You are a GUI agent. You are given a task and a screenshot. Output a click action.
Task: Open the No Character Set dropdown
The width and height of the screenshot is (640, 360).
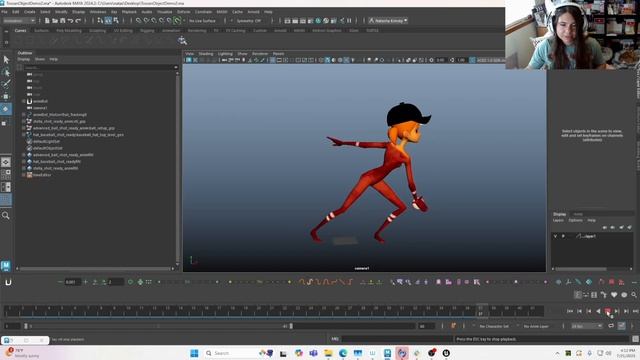(494, 326)
